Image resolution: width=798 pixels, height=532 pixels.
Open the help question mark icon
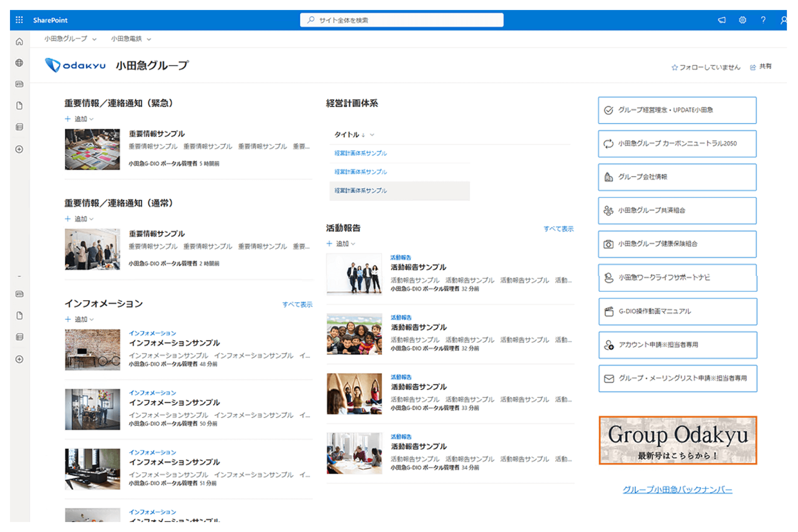763,20
